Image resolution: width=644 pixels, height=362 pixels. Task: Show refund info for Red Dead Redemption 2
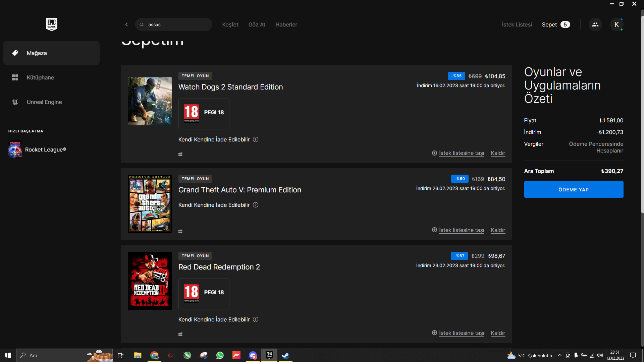pyautogui.click(x=256, y=319)
